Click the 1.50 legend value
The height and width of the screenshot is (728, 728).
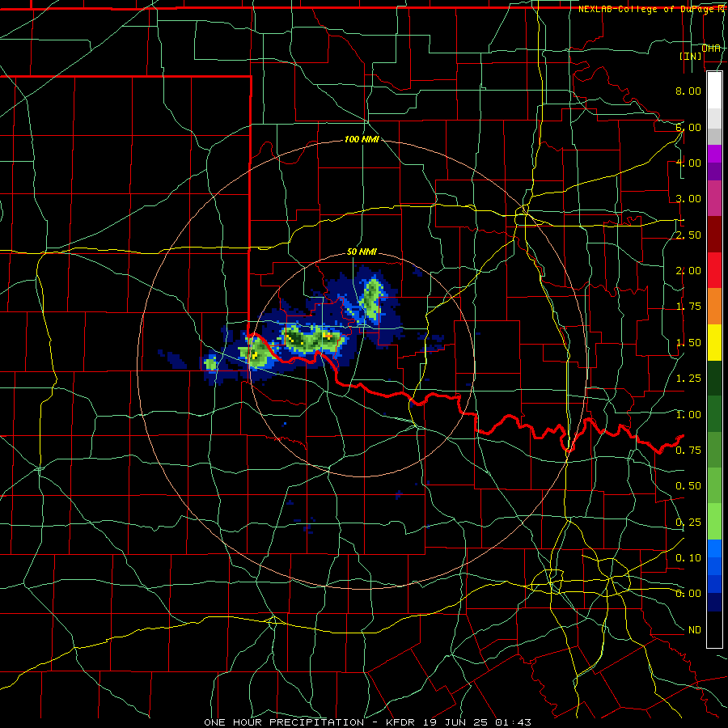[x=688, y=343]
